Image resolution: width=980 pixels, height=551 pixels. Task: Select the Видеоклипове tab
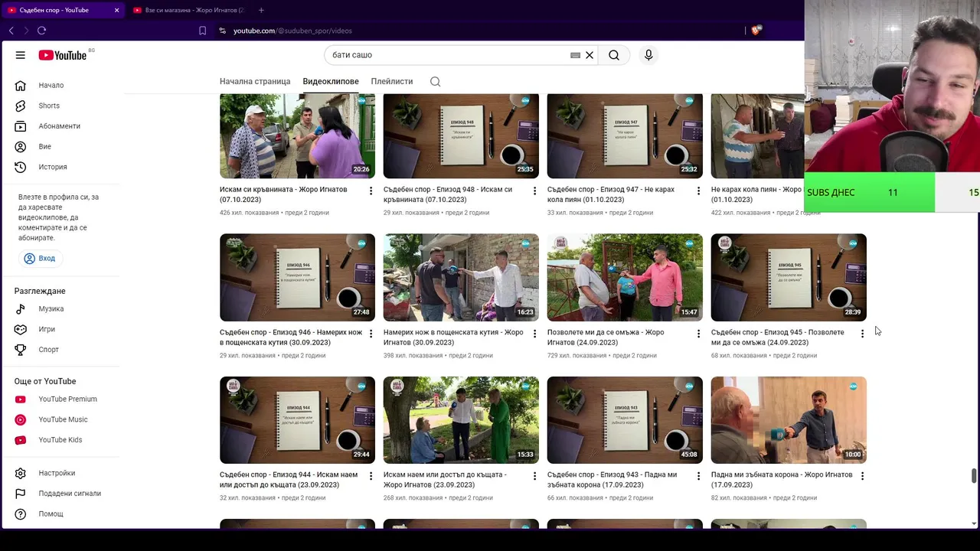pyautogui.click(x=331, y=81)
